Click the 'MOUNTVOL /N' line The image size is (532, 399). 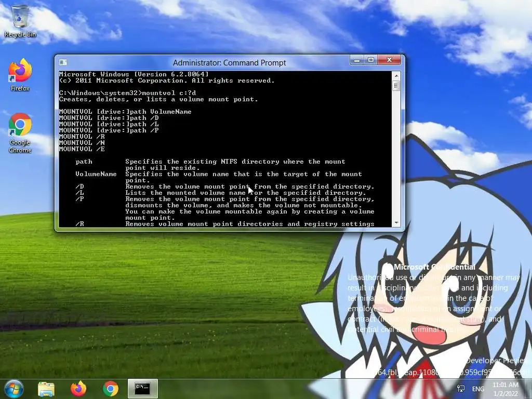click(82, 143)
